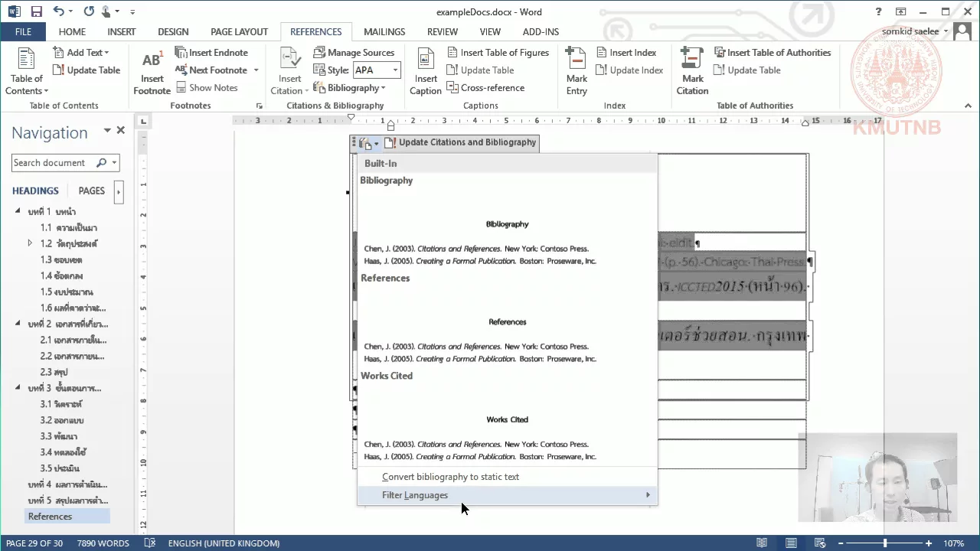Expand Footnotes group dialog launcher
This screenshot has height=551, width=980.
coord(259,106)
